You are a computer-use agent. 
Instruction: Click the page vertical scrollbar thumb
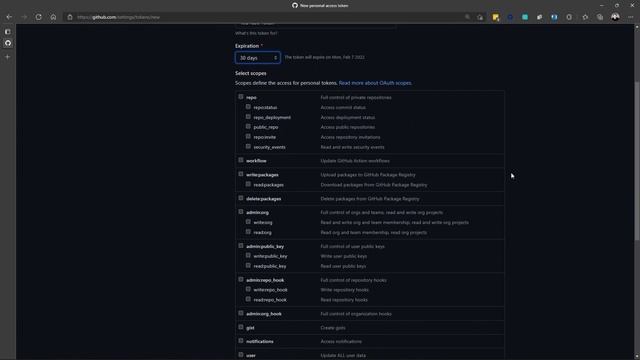637,161
